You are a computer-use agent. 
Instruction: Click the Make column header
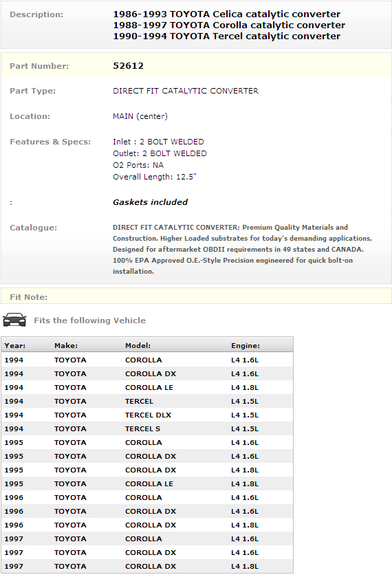(x=66, y=345)
